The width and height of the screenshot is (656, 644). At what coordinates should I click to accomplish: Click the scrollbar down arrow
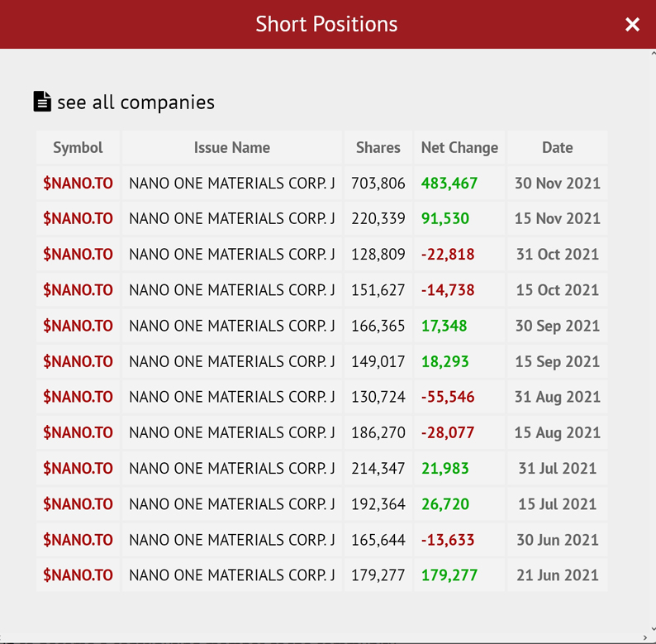[653, 629]
